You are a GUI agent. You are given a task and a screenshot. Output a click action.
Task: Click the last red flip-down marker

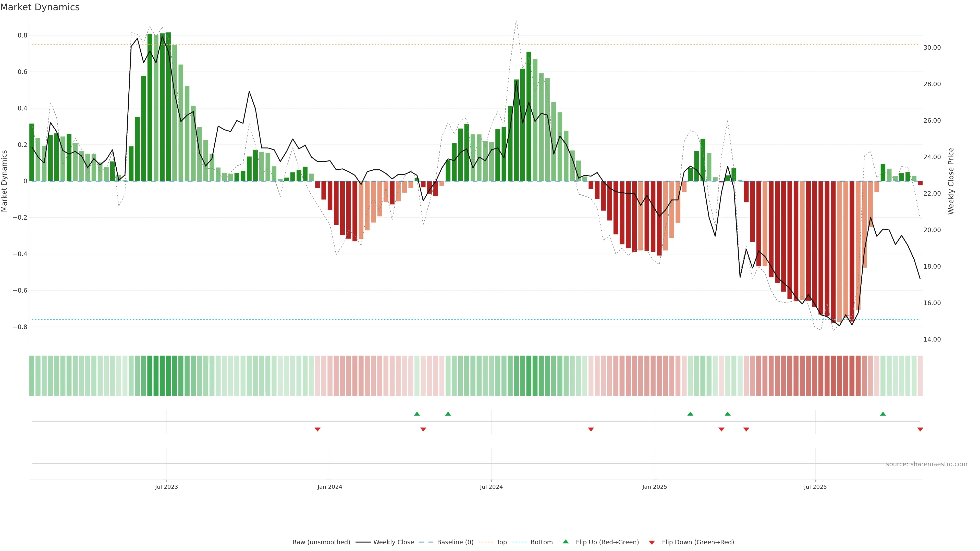[920, 429]
